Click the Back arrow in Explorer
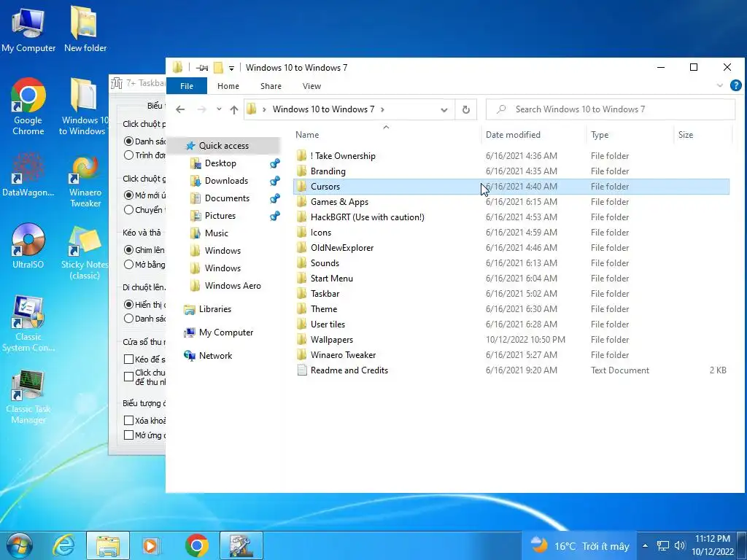The image size is (747, 560). (180, 109)
